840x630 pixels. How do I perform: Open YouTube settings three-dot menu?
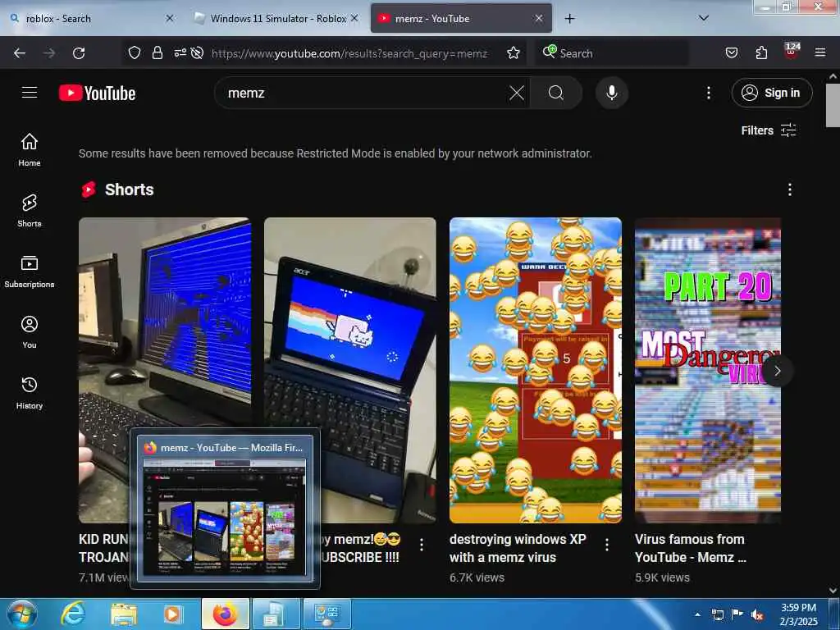click(708, 94)
